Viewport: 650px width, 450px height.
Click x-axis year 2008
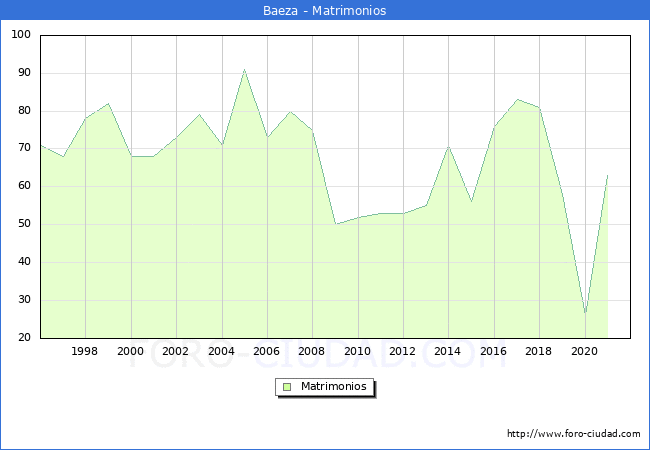point(312,351)
